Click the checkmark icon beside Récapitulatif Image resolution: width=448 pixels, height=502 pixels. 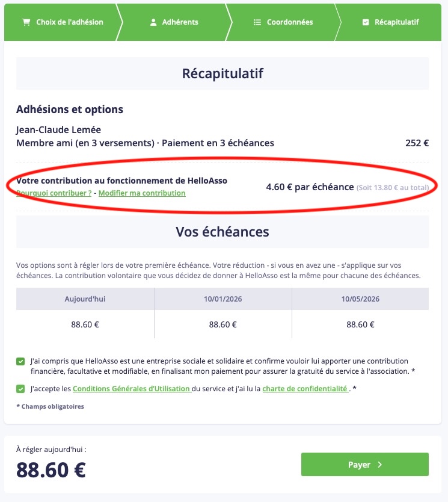(x=366, y=22)
